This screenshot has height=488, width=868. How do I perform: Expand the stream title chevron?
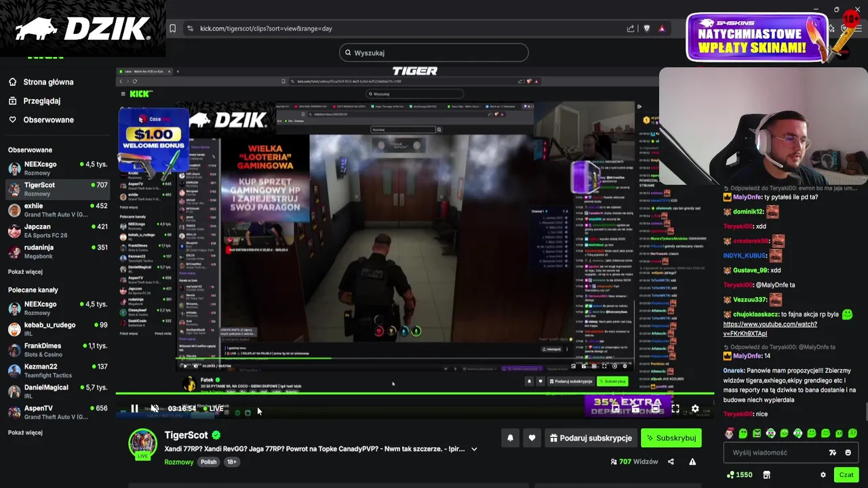474,449
